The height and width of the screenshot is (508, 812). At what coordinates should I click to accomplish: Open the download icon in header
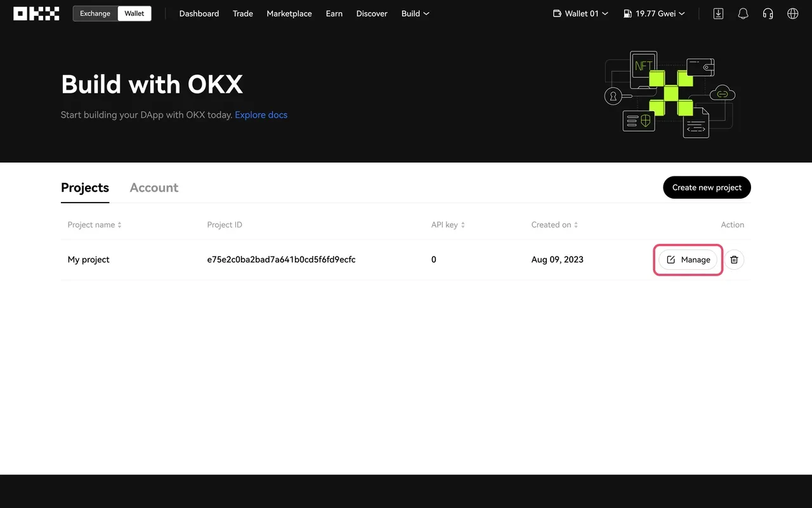718,13
